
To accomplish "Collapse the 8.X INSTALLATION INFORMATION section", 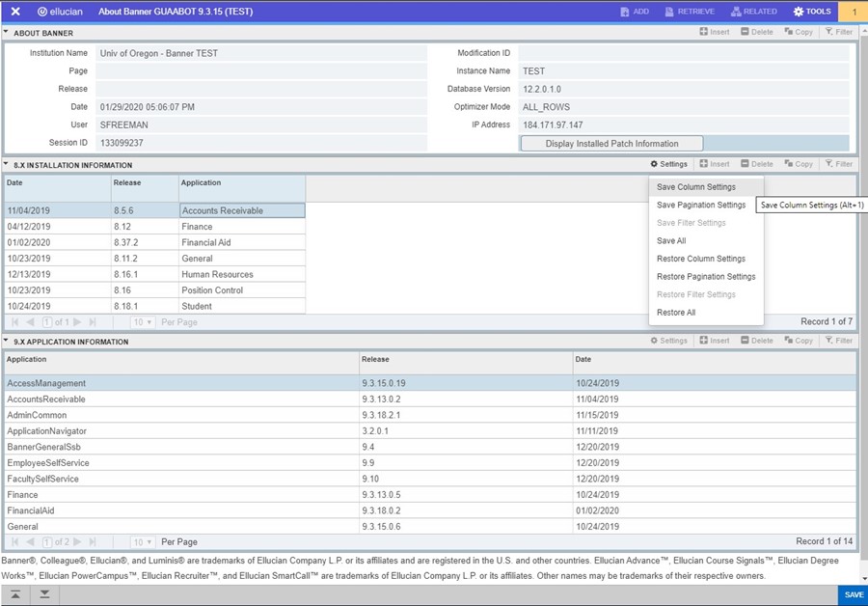I will point(6,164).
